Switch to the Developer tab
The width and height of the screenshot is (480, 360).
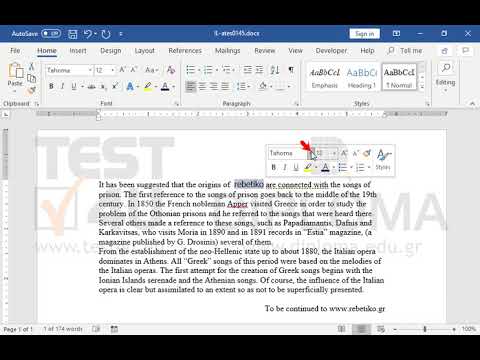click(x=331, y=51)
